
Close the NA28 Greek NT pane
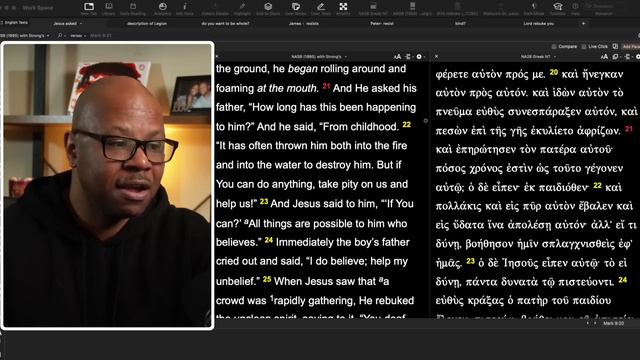click(x=436, y=56)
